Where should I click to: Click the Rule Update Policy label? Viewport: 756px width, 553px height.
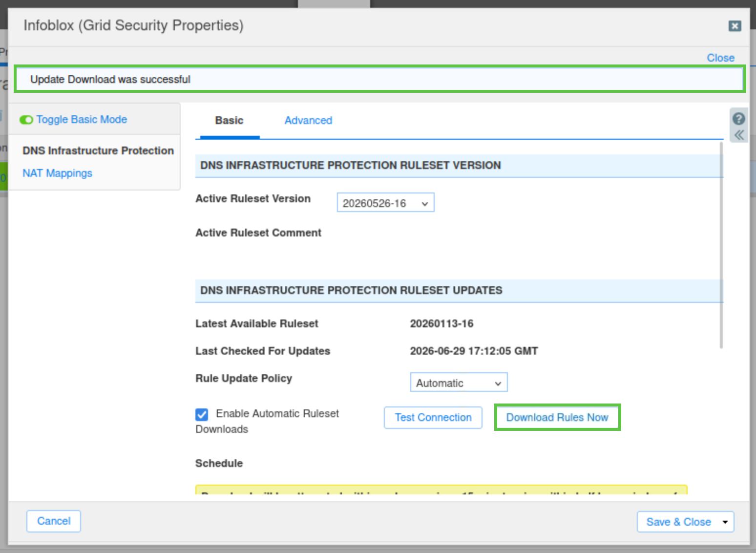click(244, 378)
